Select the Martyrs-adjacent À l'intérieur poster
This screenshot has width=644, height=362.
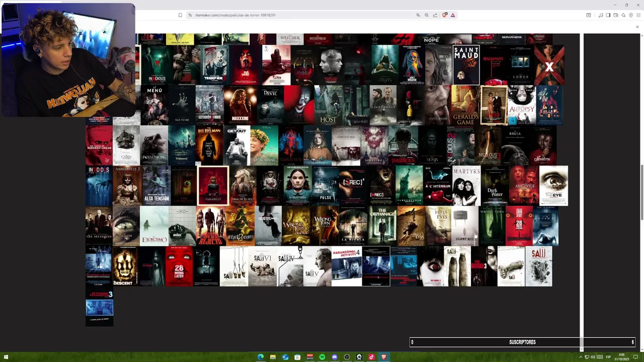[x=437, y=186]
